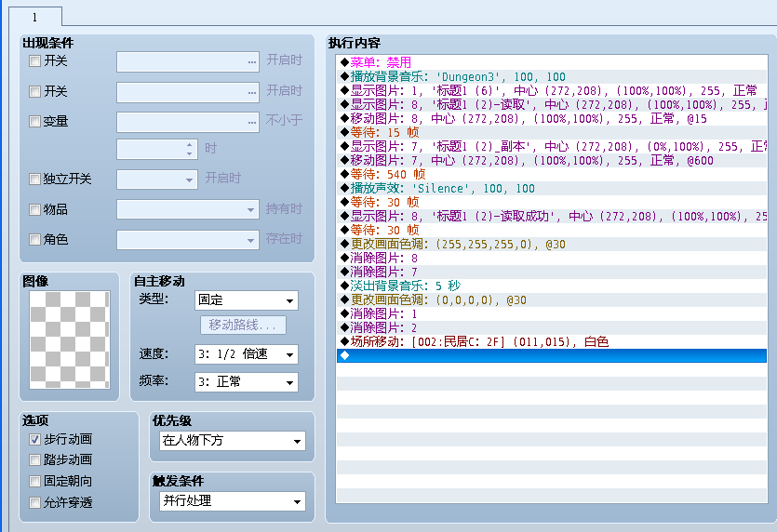Image resolution: width=777 pixels, height=532 pixels.
Task: Select the 菜单: 禁用 command line
Action: [x=552, y=62]
